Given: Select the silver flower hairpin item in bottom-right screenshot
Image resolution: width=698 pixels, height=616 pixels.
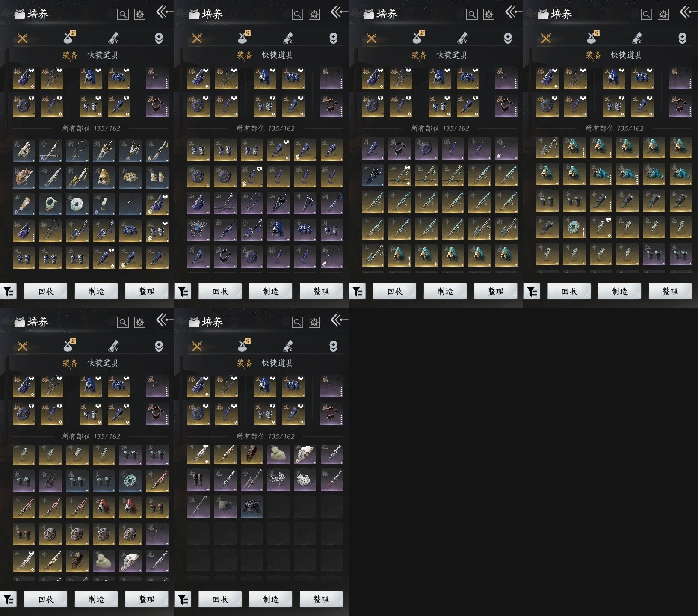Looking at the screenshot, I should click(278, 480).
